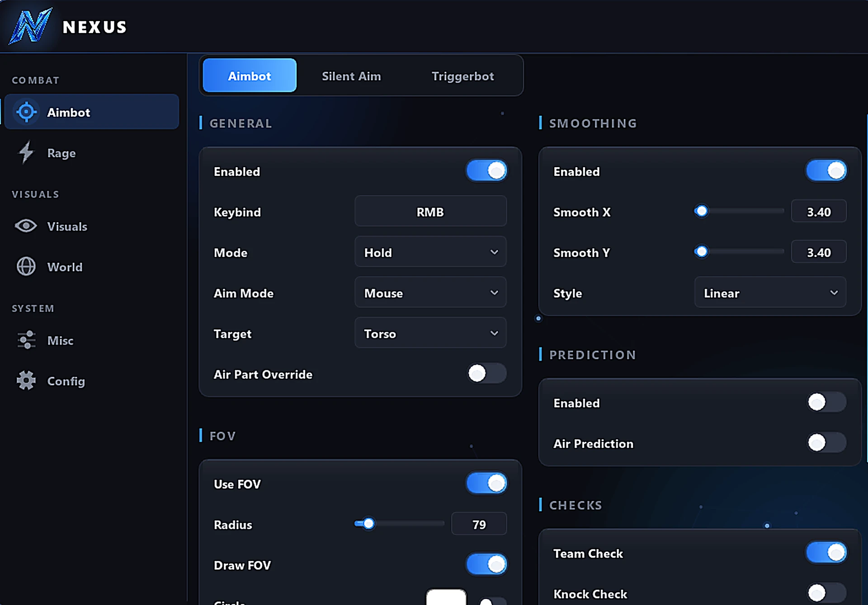The height and width of the screenshot is (605, 868).
Task: Select the Aimbot crosshair icon in sidebar
Action: coord(26,112)
